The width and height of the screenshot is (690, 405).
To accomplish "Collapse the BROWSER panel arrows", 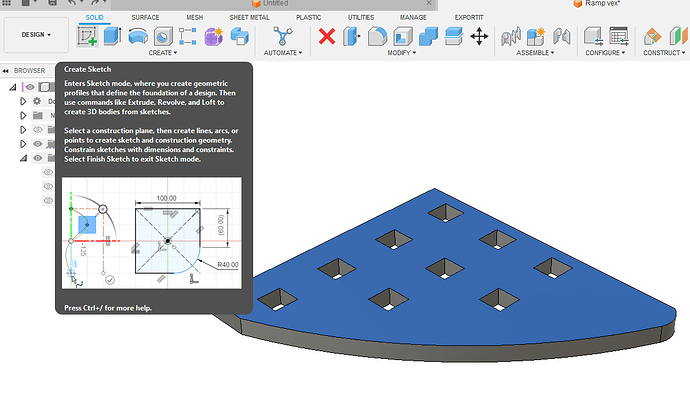I will point(6,70).
